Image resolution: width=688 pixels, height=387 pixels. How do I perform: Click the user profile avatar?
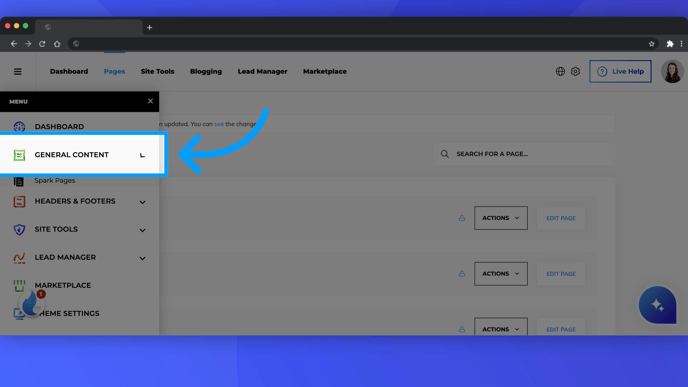672,72
